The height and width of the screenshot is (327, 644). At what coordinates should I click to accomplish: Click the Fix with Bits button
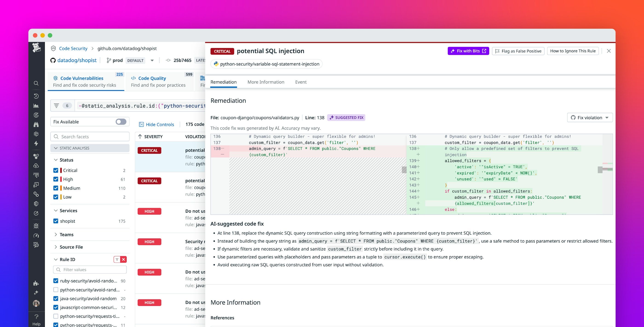pyautogui.click(x=468, y=51)
